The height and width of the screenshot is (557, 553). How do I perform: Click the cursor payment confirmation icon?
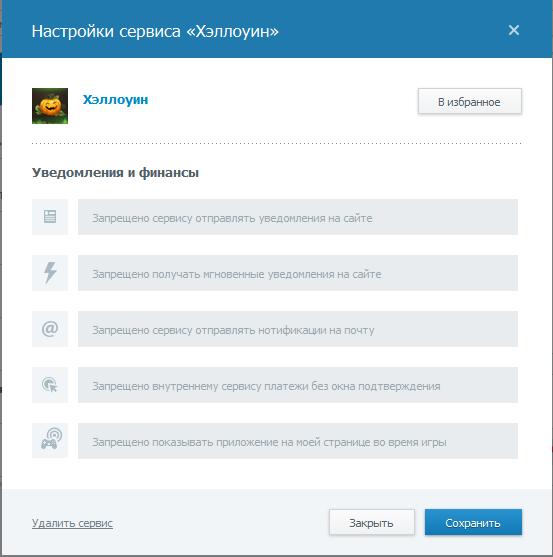click(x=50, y=385)
